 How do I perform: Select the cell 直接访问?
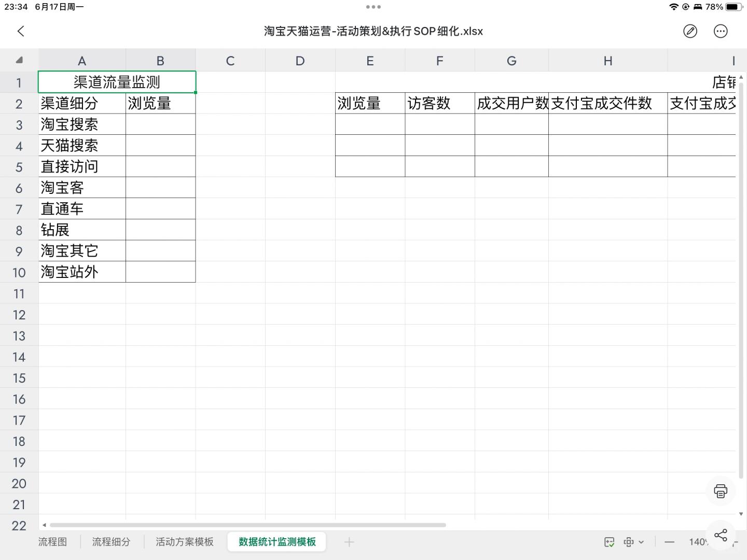point(82,166)
